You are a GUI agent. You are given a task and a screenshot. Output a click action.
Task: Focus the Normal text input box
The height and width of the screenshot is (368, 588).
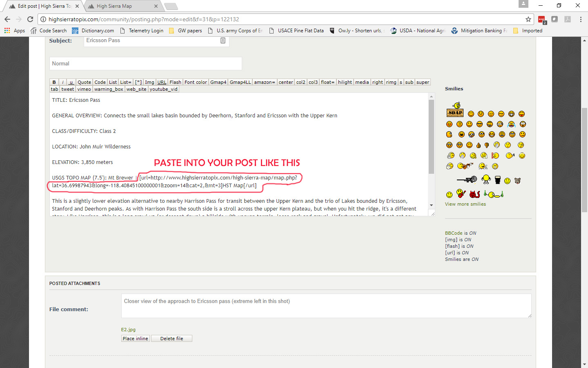pyautogui.click(x=146, y=63)
